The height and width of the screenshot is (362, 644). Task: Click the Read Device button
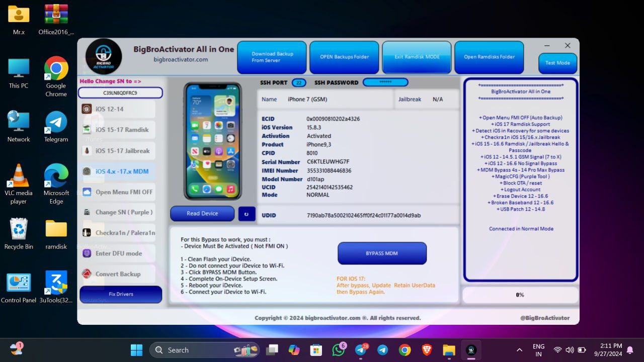[202, 213]
